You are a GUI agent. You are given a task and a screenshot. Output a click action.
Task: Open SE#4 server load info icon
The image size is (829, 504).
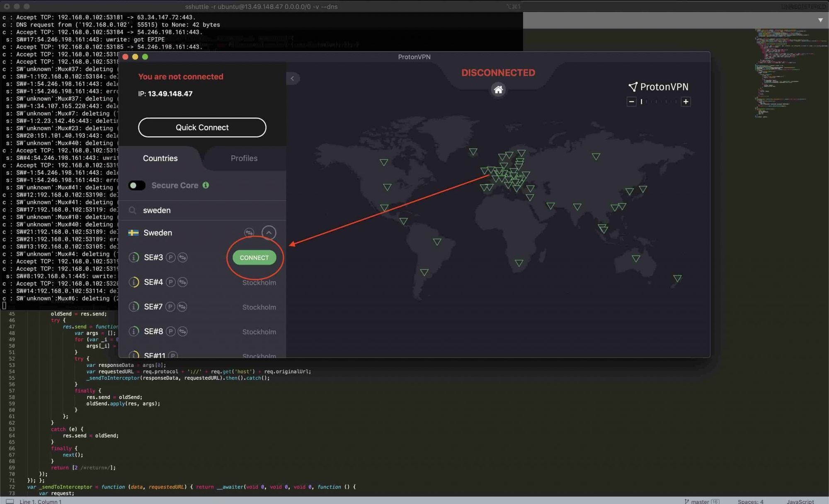coord(134,282)
